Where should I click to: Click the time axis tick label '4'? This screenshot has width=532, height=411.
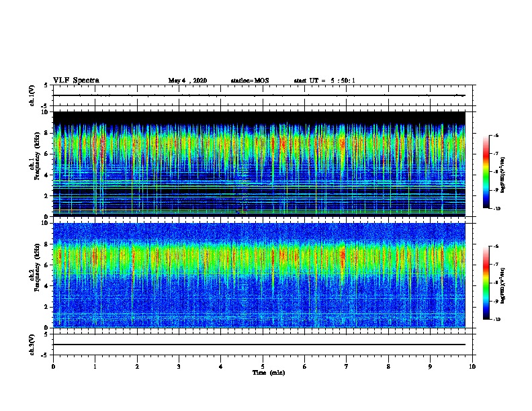(221, 366)
